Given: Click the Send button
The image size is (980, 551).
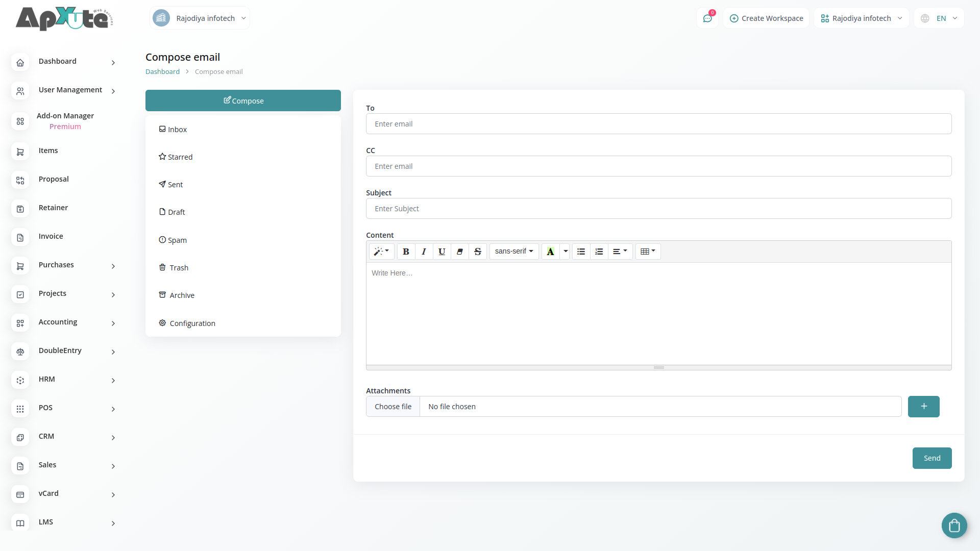Looking at the screenshot, I should tap(932, 458).
